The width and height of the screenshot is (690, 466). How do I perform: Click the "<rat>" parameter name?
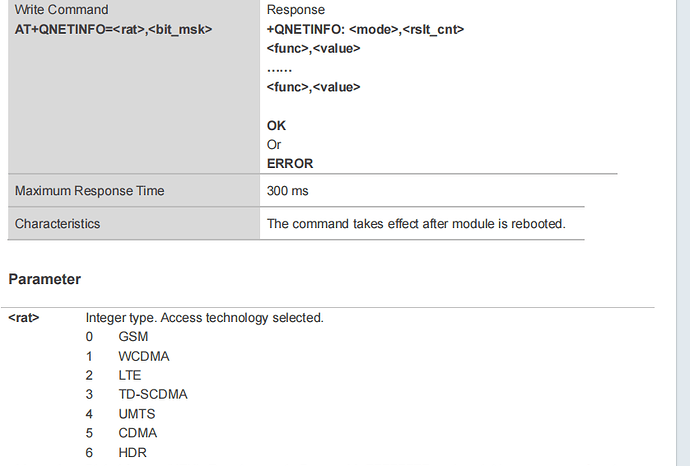24,318
